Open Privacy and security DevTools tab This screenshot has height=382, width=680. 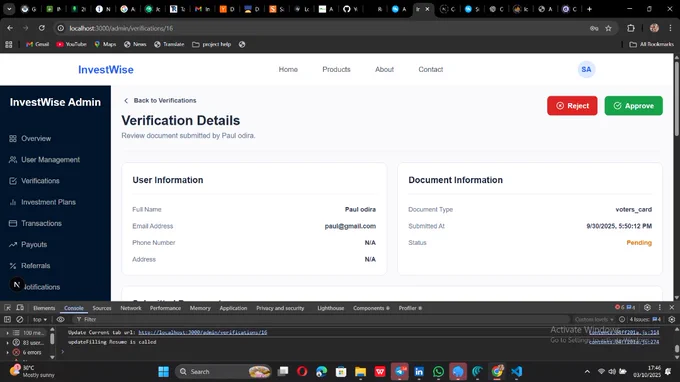[x=280, y=308]
